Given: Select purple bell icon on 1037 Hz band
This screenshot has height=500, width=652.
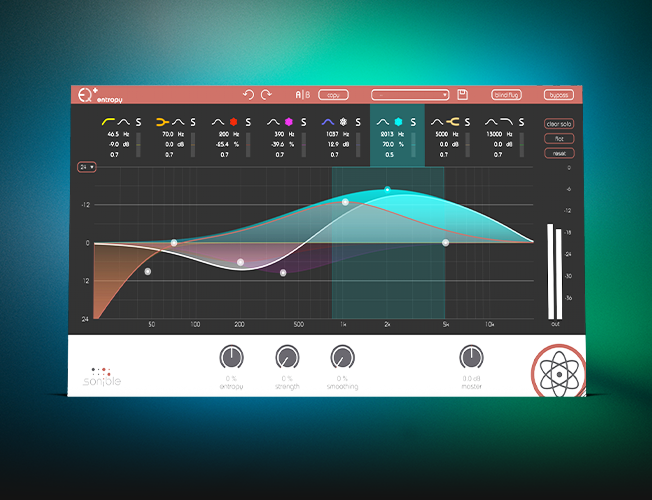Looking at the screenshot, I should (x=328, y=122).
